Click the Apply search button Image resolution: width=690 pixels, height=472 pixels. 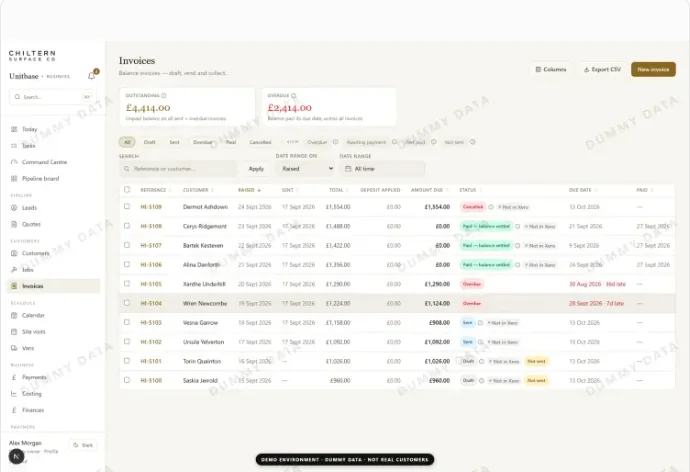pyautogui.click(x=256, y=169)
